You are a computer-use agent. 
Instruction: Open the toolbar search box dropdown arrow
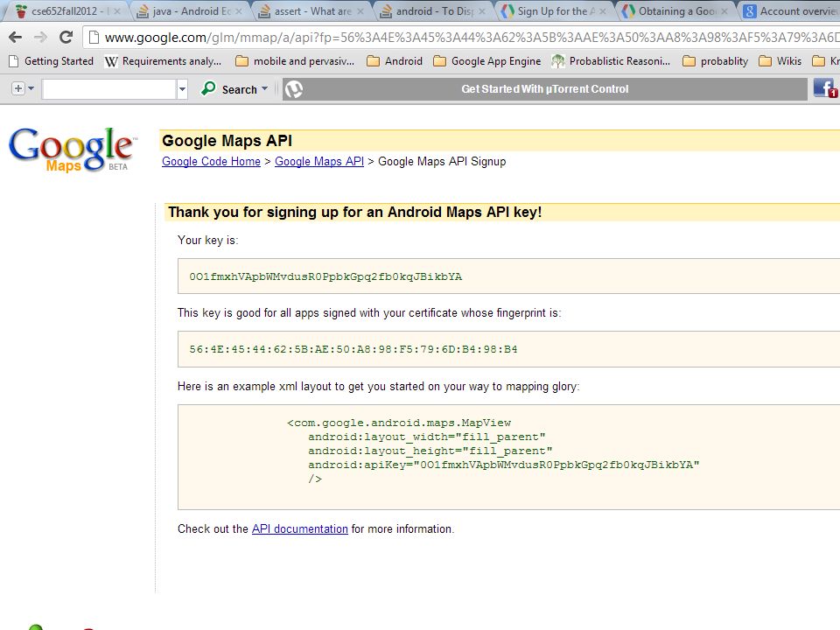pyautogui.click(x=182, y=89)
